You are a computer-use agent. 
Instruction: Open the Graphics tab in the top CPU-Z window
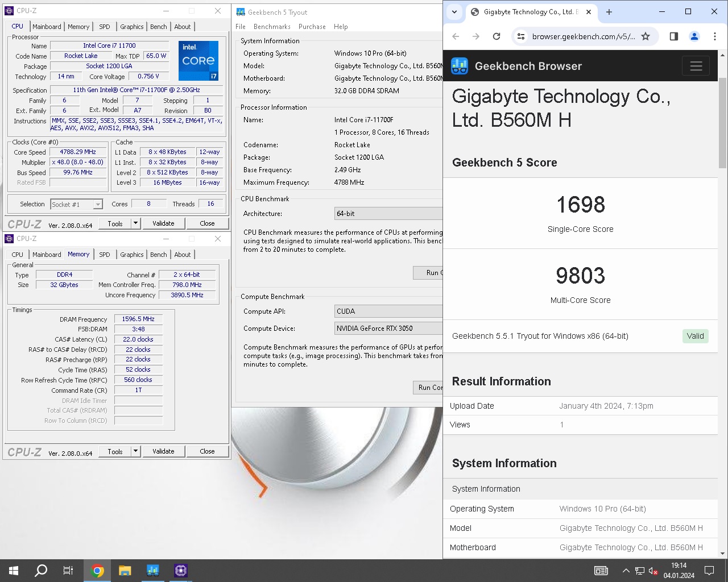click(132, 27)
